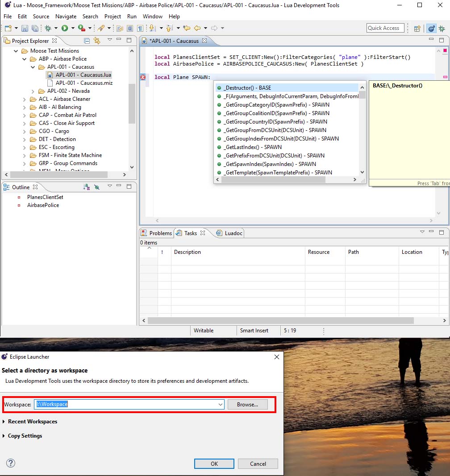Minimize the Project Explorer panel

pos(119,40)
